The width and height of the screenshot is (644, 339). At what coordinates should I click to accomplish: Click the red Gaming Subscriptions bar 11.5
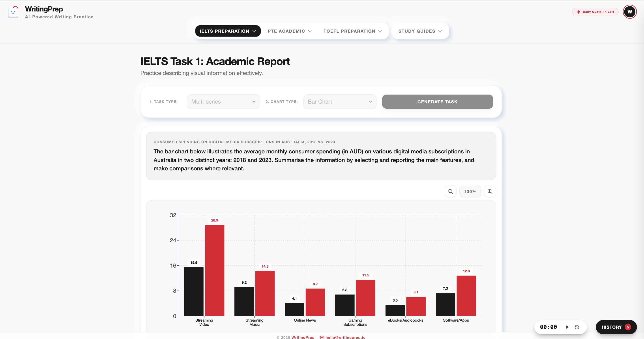pyautogui.click(x=365, y=298)
